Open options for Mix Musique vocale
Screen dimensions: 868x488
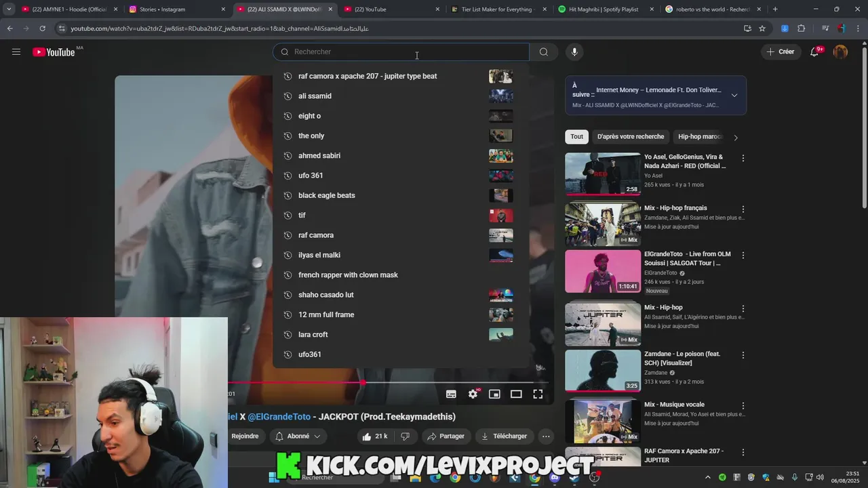pos(743,405)
